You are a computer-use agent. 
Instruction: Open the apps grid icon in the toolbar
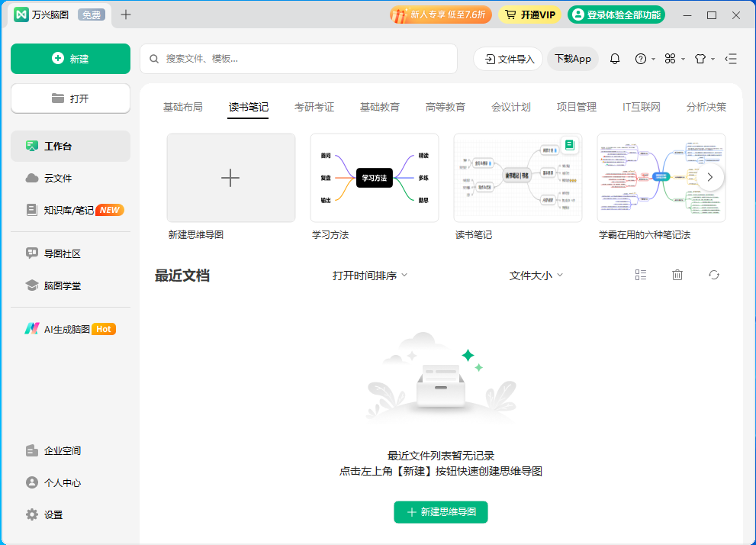(671, 59)
